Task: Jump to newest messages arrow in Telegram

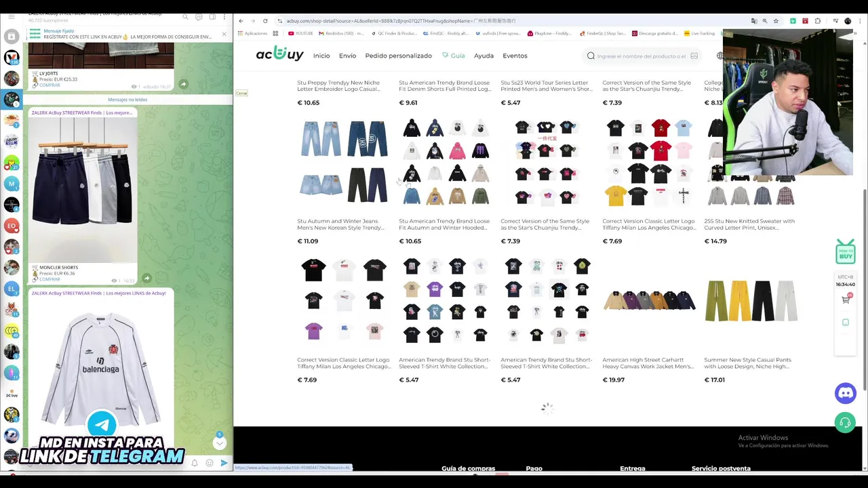Action: pyautogui.click(x=219, y=443)
